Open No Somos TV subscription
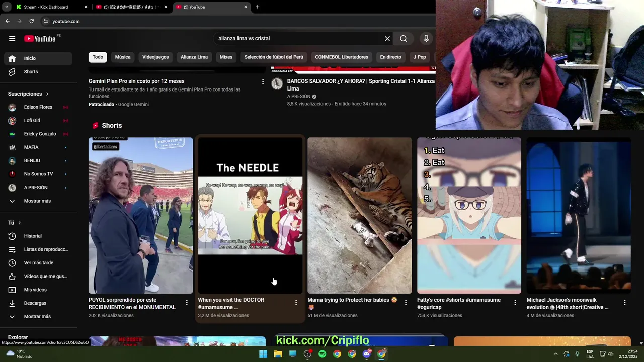 tap(38, 174)
